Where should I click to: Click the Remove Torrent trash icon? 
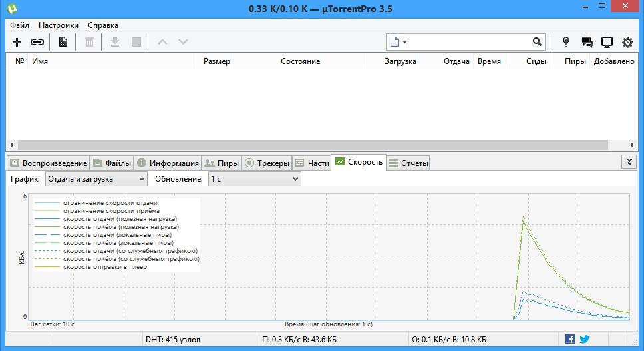coord(89,42)
